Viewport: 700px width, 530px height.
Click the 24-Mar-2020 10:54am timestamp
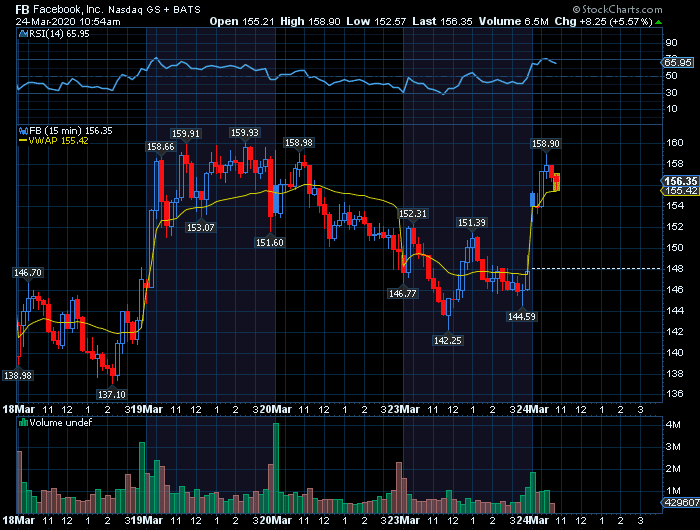(68, 21)
